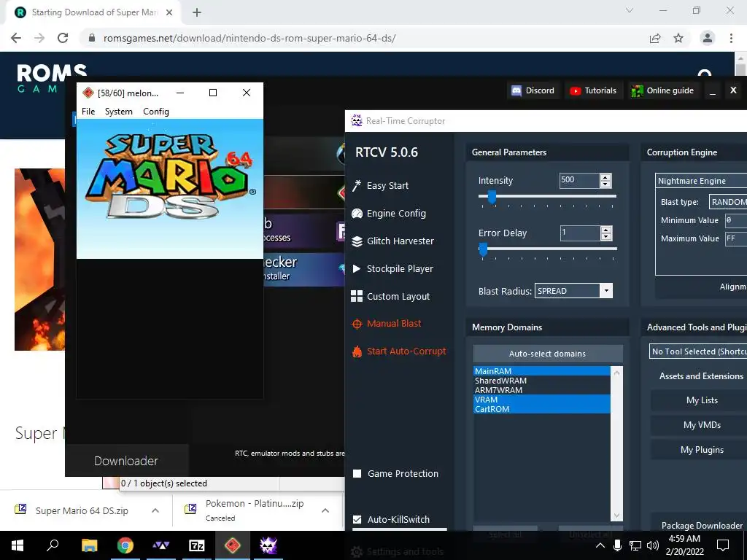747x560 pixels.
Task: Increase Intensity with spinner up arrow
Action: (605, 177)
